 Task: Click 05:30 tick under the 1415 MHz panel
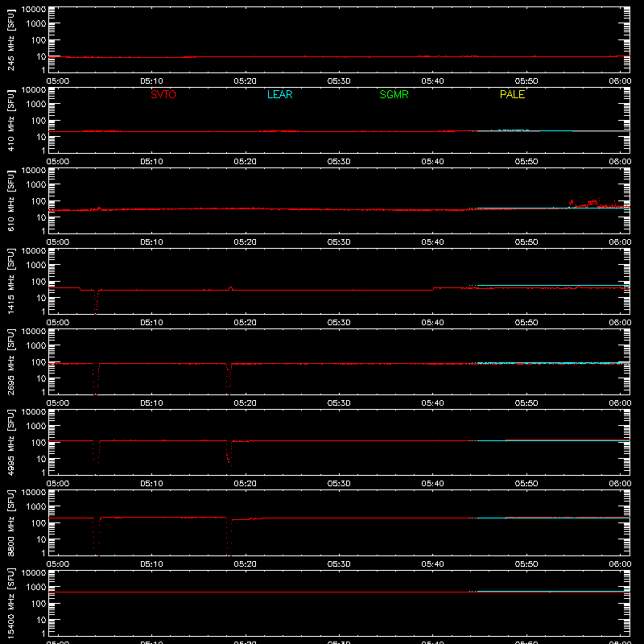pyautogui.click(x=339, y=323)
